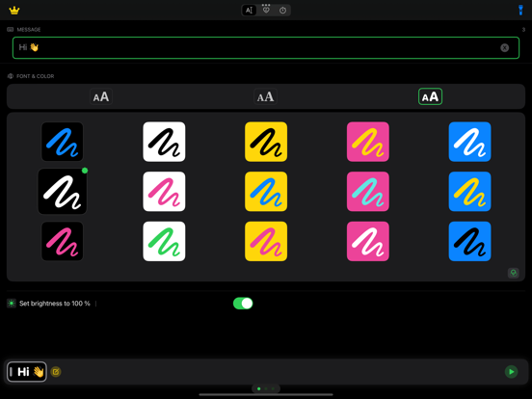Open the custom color picker icon

coord(514,273)
